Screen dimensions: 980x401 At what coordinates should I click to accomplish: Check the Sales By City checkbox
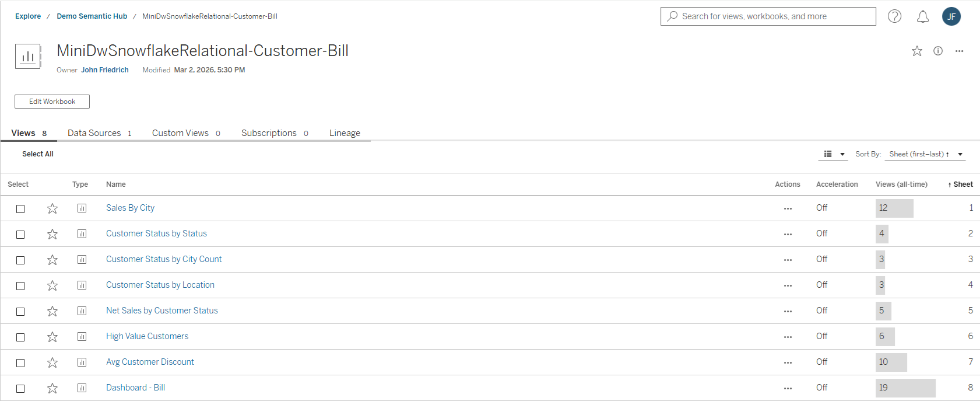20,209
